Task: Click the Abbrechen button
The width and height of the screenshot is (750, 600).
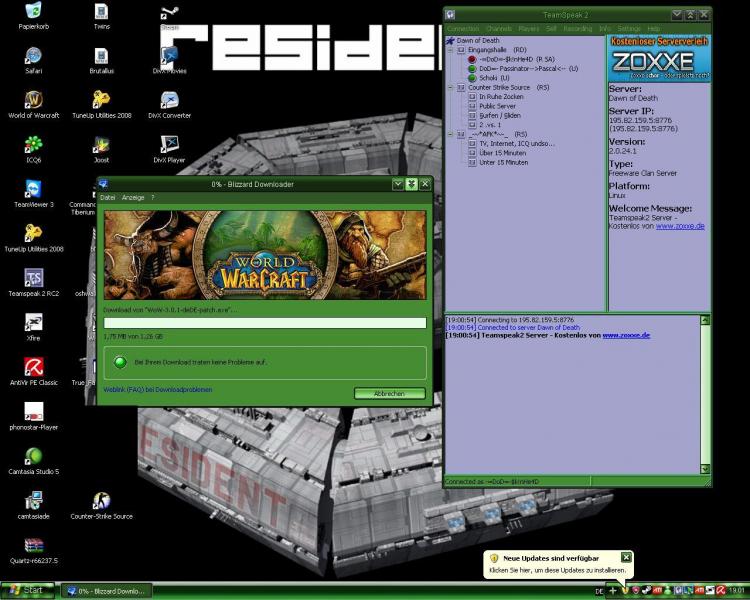Action: click(x=389, y=393)
